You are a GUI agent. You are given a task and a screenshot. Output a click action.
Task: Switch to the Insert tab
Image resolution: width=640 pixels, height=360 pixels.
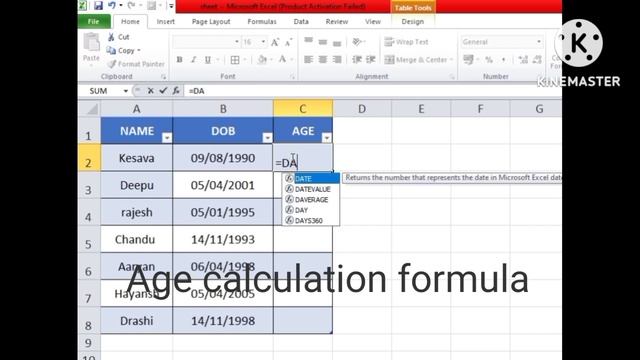165,22
